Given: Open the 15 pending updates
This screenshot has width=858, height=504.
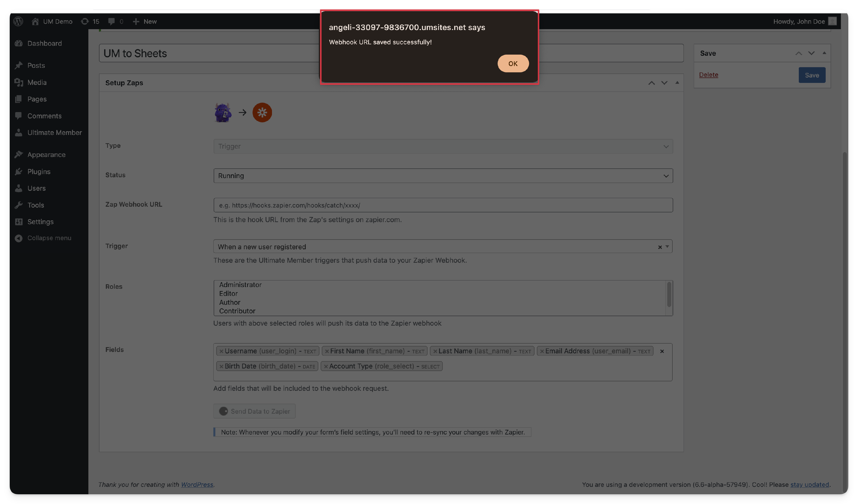Looking at the screenshot, I should click(90, 21).
